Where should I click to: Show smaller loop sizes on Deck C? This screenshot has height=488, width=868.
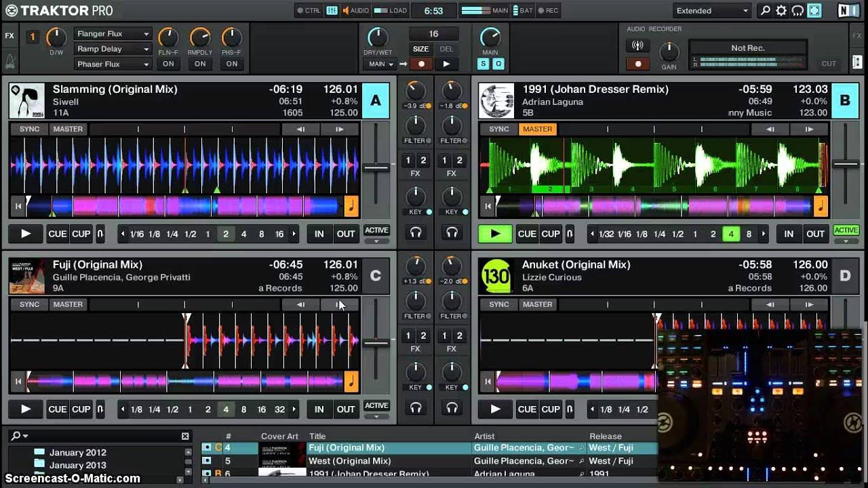coord(123,409)
